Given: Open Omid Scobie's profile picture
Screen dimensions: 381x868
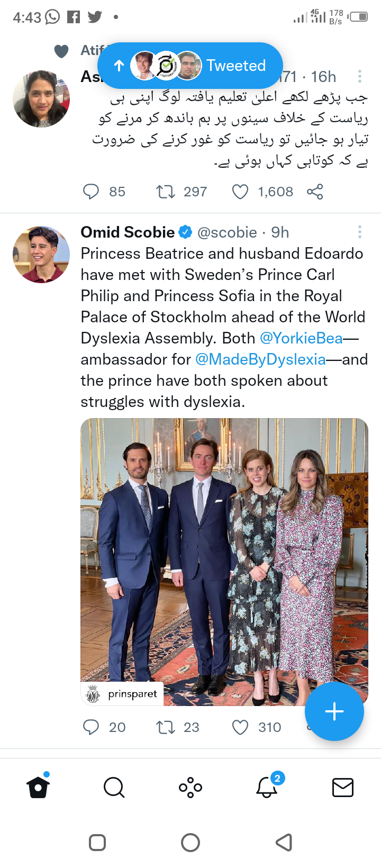Looking at the screenshot, I should coord(41,255).
